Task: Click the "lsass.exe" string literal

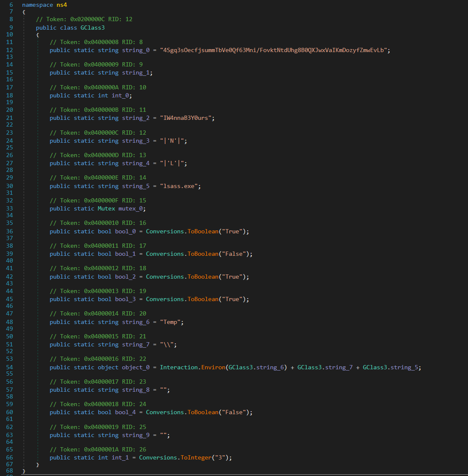Action: pyautogui.click(x=180, y=186)
